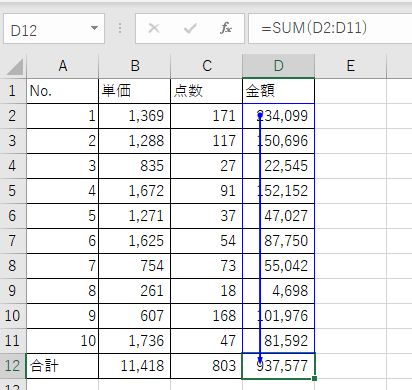Click cell D12 total 937,577
The width and height of the screenshot is (412, 390).
click(279, 366)
